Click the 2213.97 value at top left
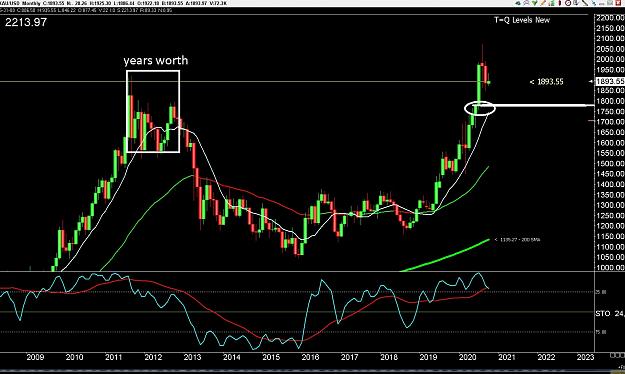Image resolution: width=625 pixels, height=374 pixels. click(26, 22)
